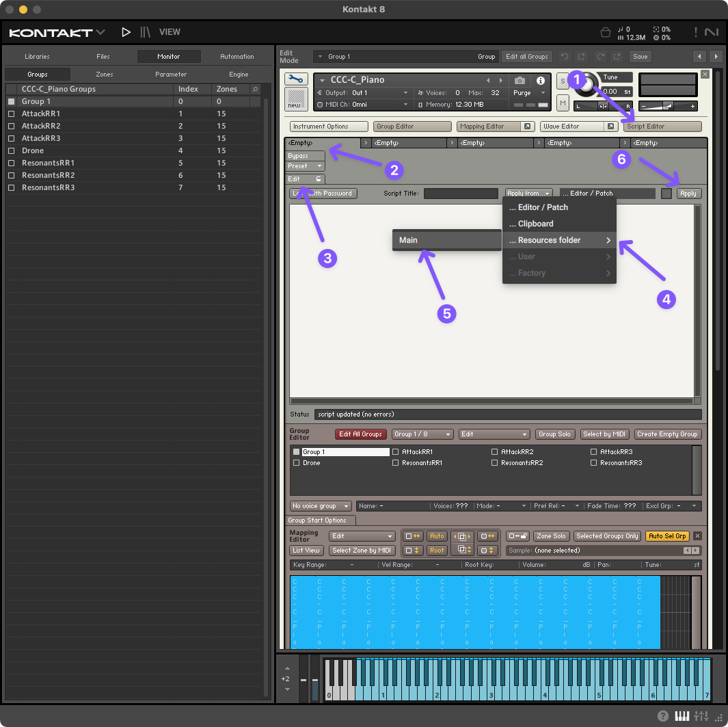The height and width of the screenshot is (727, 728).
Task: Click the wrench edit mode icon
Action: click(296, 79)
